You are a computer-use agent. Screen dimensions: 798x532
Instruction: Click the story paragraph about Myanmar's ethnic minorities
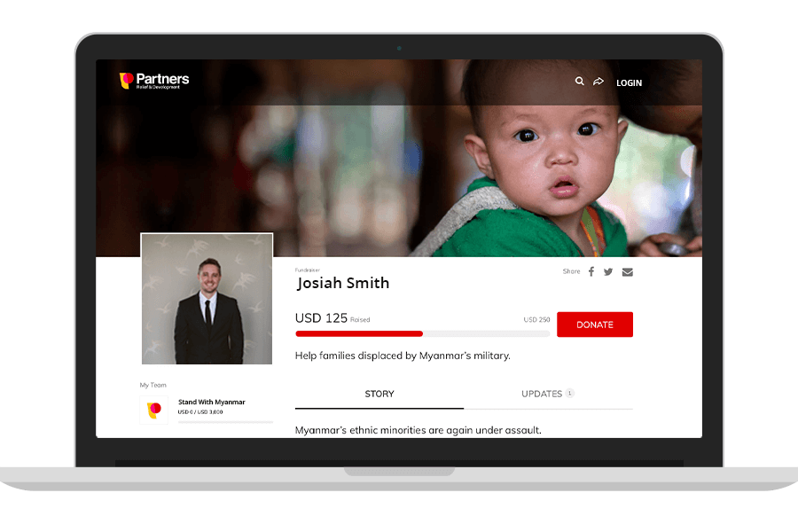point(418,430)
